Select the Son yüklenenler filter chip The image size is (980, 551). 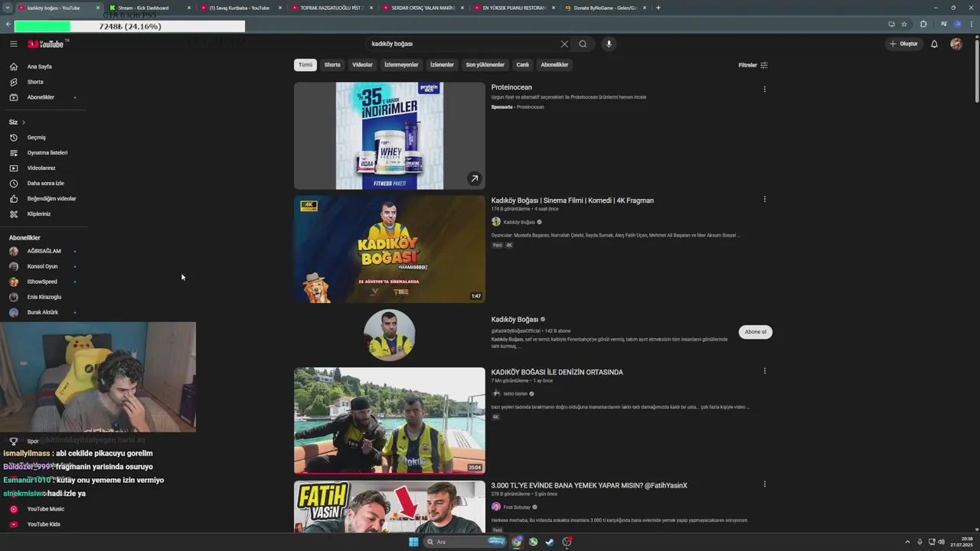pyautogui.click(x=485, y=65)
